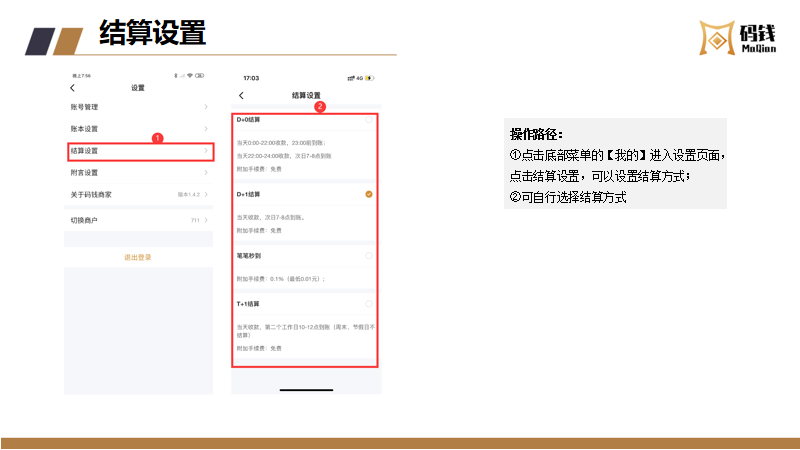Click red step marker number 1
This screenshot has width=800, height=450.
(x=157, y=137)
